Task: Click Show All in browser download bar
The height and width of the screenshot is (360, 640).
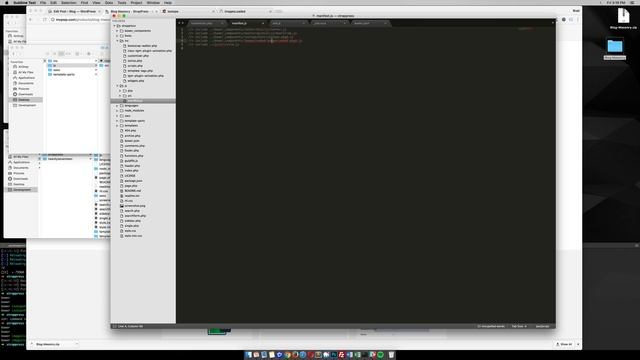Action: (564, 344)
